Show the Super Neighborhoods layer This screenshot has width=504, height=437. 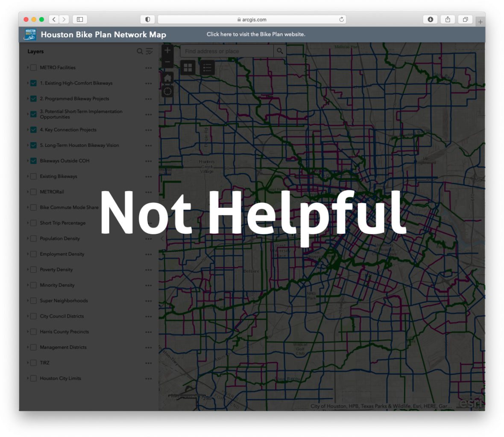pyautogui.click(x=33, y=301)
